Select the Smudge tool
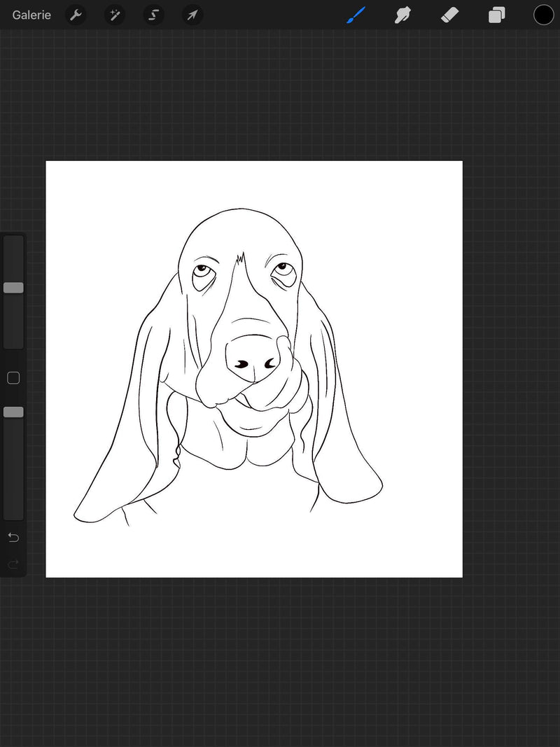Screen dimensions: 560x747 coord(403,15)
